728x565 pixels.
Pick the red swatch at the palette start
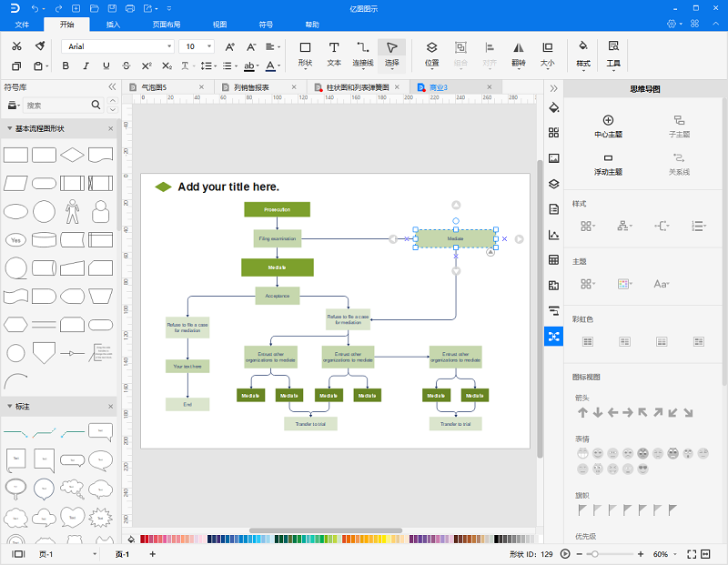[143, 539]
